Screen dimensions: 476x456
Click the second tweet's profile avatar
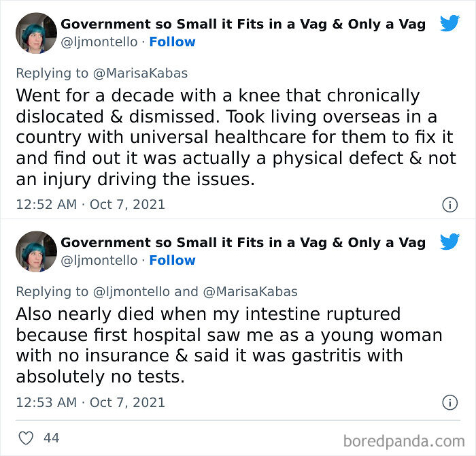click(36, 251)
